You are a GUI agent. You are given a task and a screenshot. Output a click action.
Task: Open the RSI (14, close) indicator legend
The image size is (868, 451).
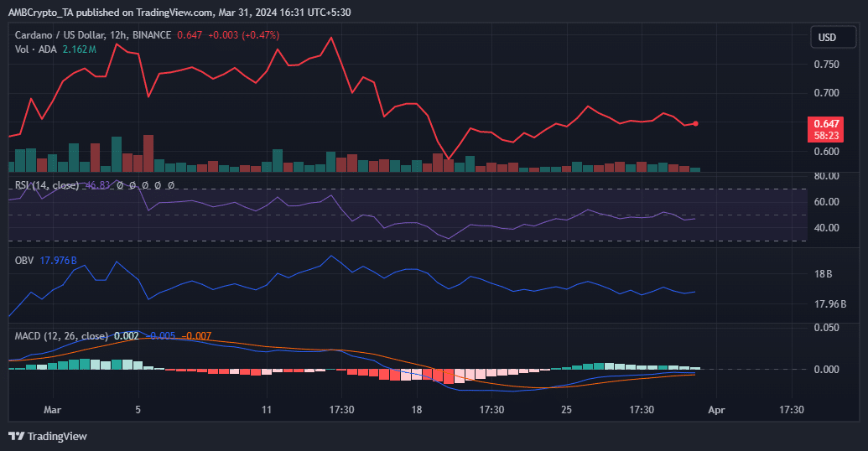click(47, 185)
